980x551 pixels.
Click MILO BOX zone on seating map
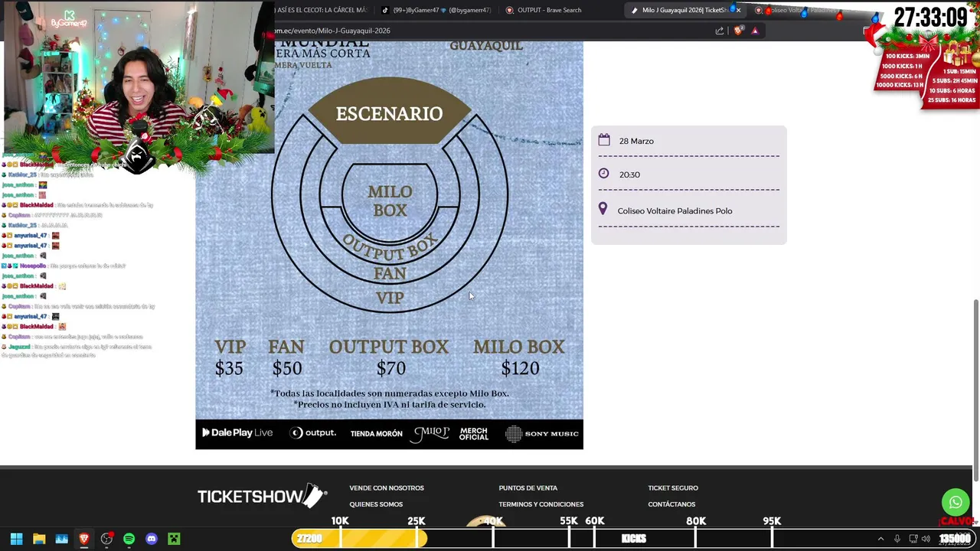point(390,201)
